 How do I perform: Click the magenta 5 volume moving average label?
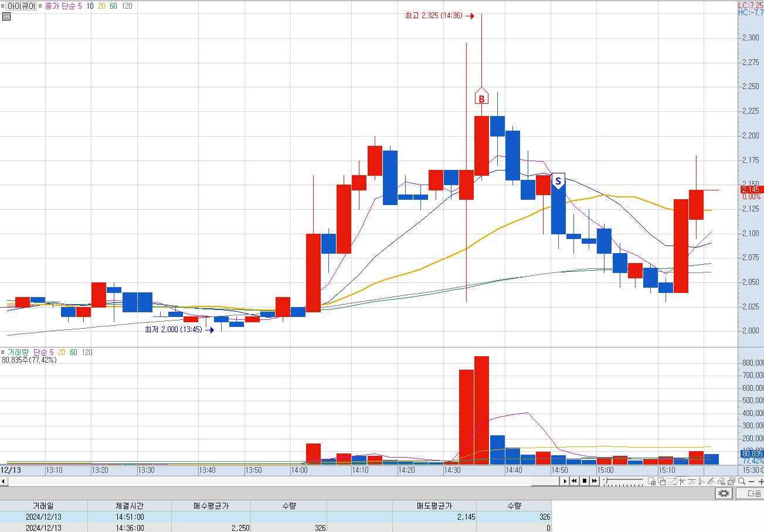click(52, 352)
